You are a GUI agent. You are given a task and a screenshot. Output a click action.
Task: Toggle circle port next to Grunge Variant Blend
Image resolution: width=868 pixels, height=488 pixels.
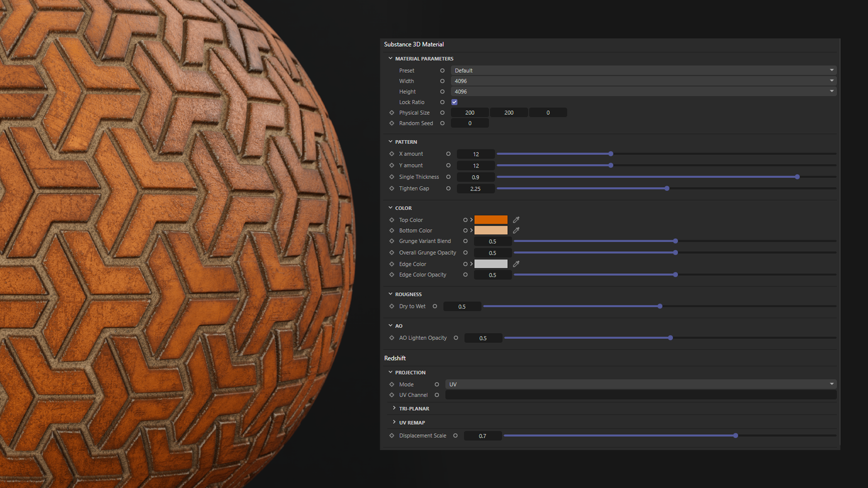click(465, 241)
